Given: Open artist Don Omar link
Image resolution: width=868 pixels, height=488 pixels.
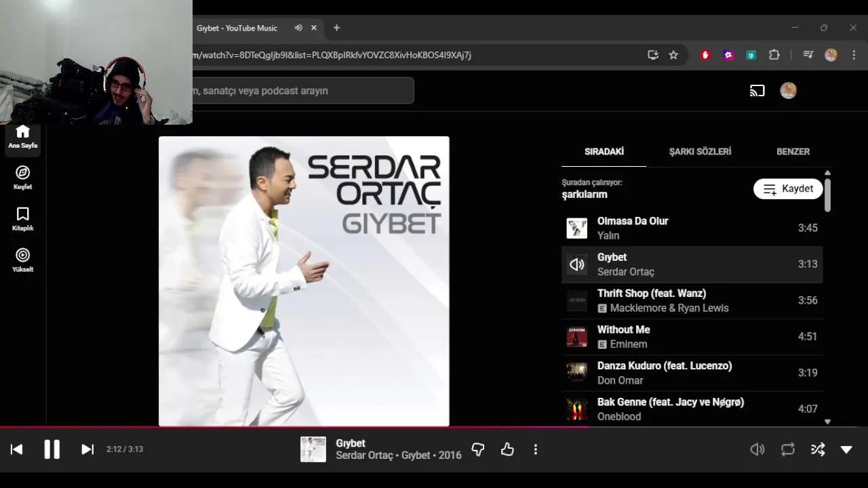Looking at the screenshot, I should click(x=620, y=381).
